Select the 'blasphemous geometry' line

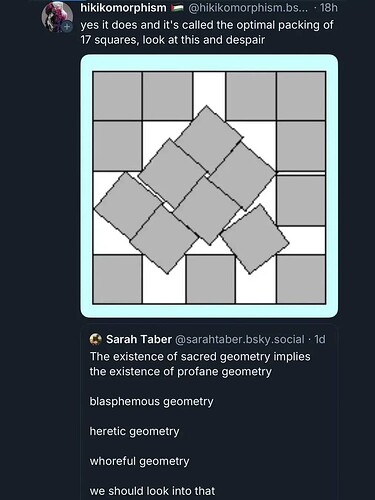click(151, 402)
